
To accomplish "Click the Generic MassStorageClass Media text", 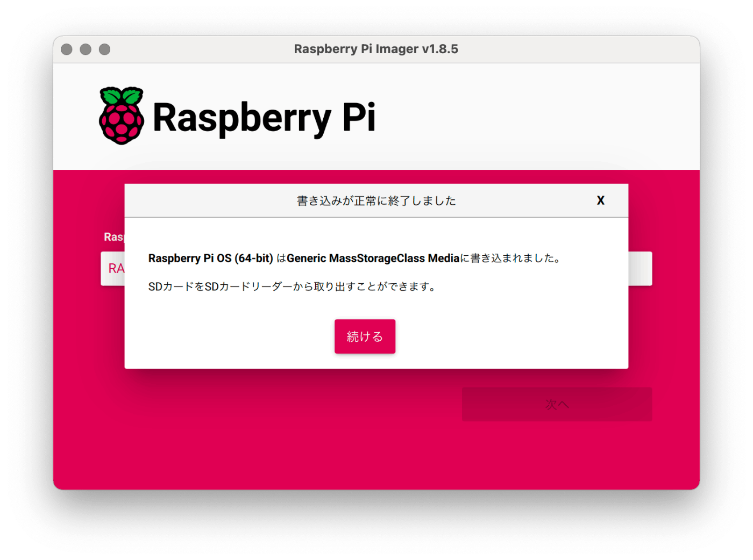I will [373, 259].
